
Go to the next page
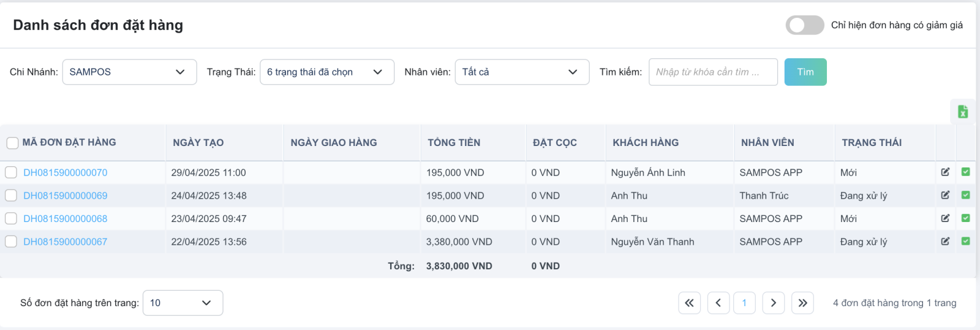click(774, 302)
